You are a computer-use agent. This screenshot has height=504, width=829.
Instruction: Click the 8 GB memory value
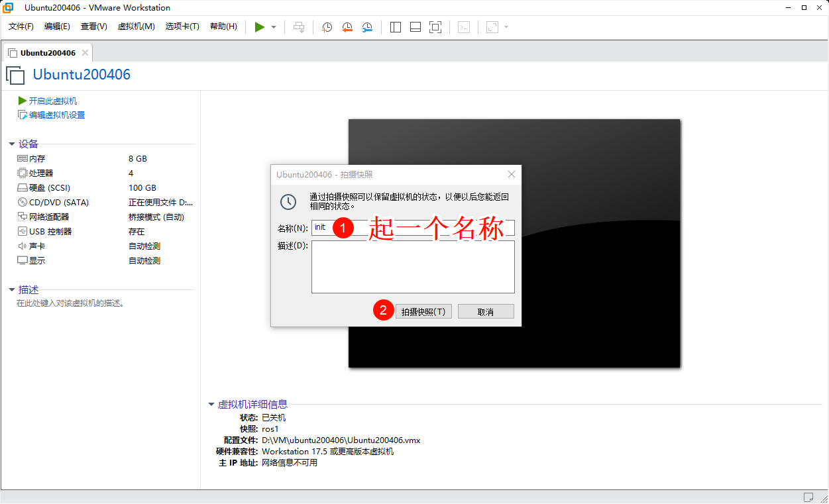point(138,159)
